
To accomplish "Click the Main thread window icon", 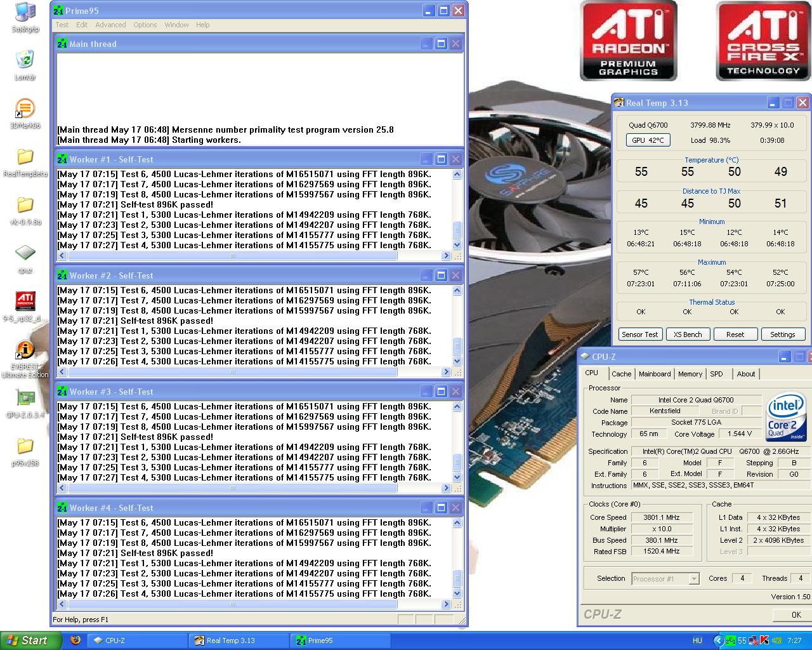I will (62, 44).
